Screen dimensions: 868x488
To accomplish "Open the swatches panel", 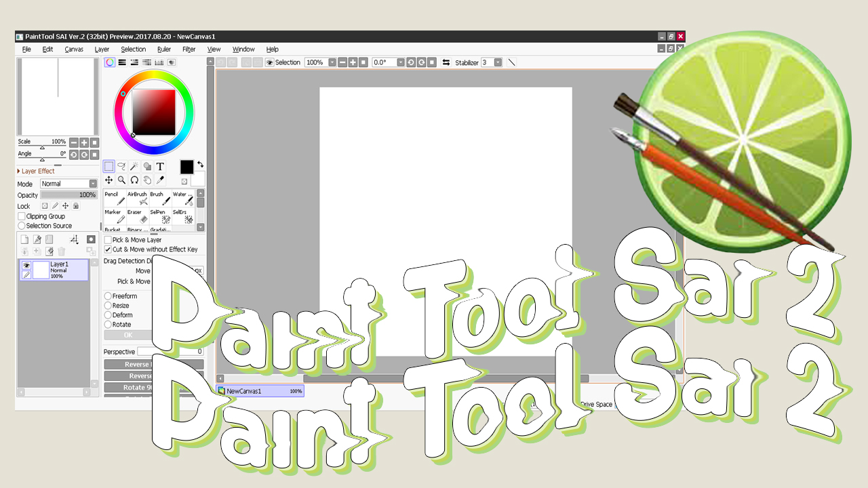I will click(159, 62).
